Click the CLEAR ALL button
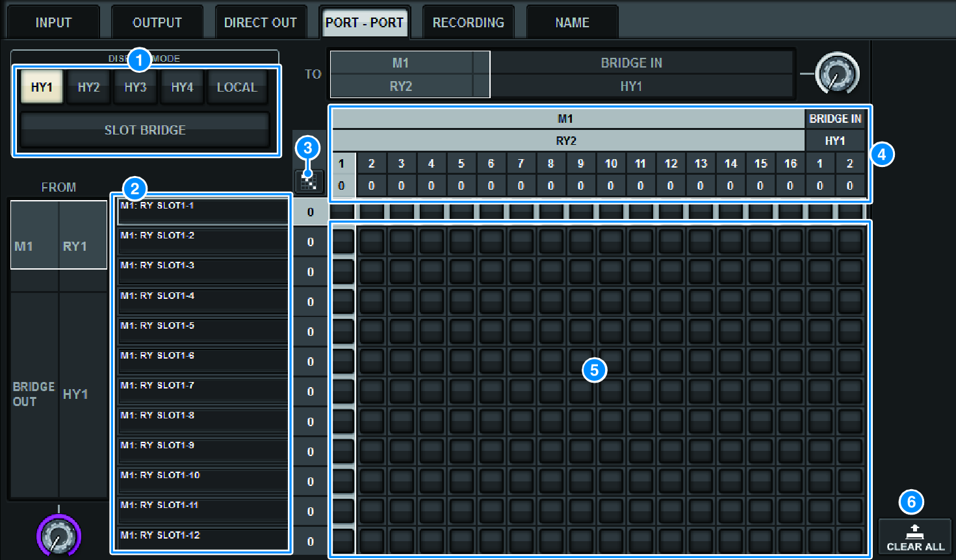This screenshot has width=956, height=560. 915,537
